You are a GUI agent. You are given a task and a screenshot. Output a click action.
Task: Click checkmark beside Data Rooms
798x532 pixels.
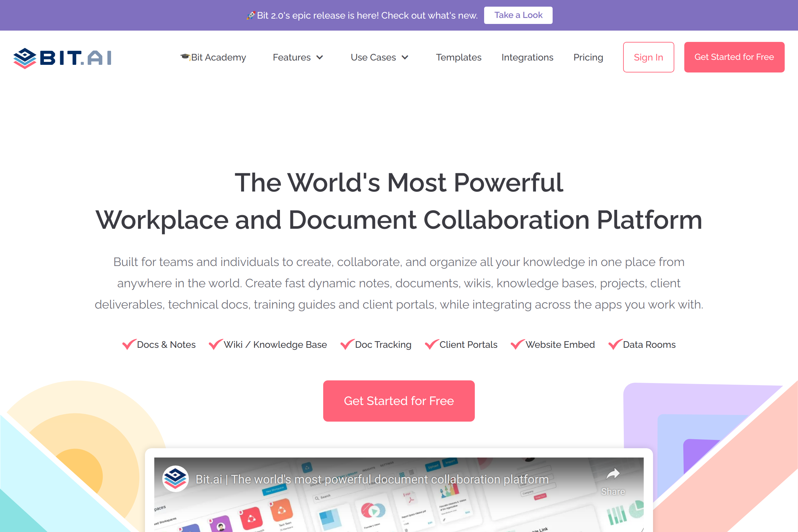coord(615,344)
